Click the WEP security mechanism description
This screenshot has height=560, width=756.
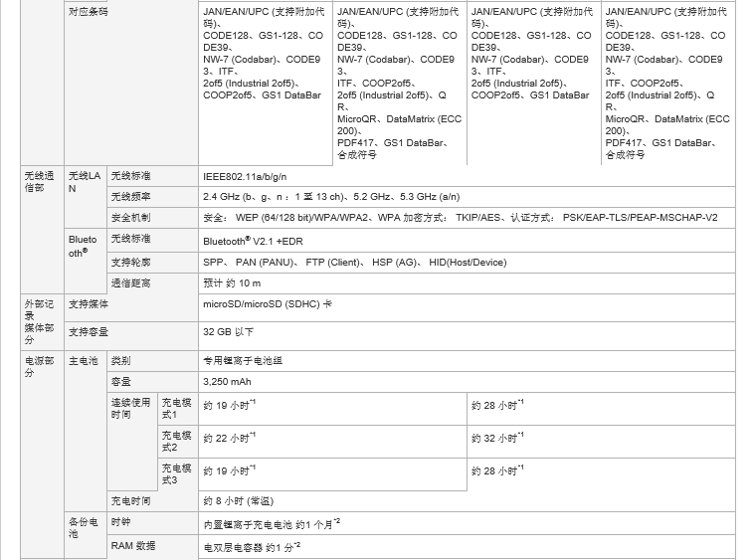[x=460, y=217]
